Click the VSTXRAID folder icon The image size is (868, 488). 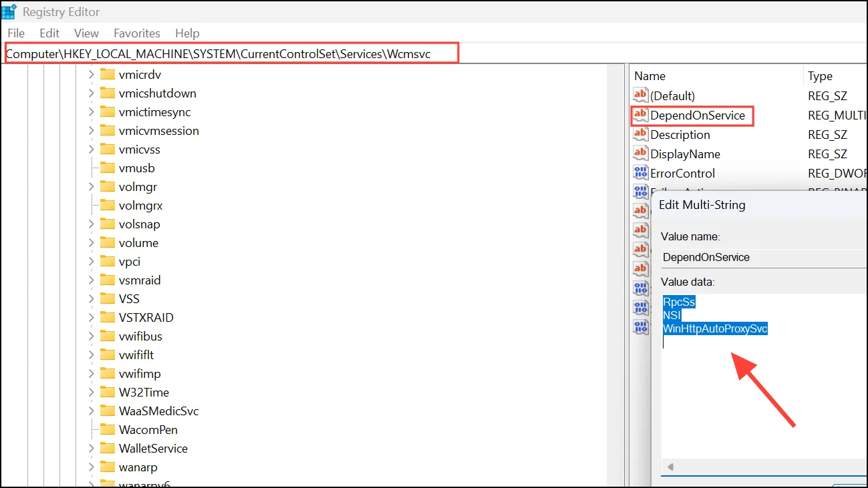pyautogui.click(x=108, y=317)
